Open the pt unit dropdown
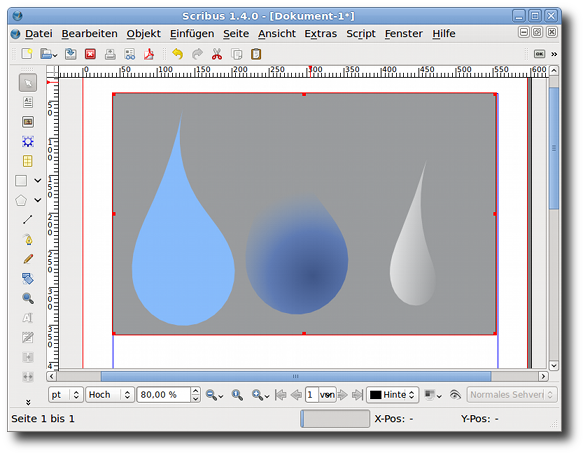The height and width of the screenshot is (455, 585). [65, 395]
